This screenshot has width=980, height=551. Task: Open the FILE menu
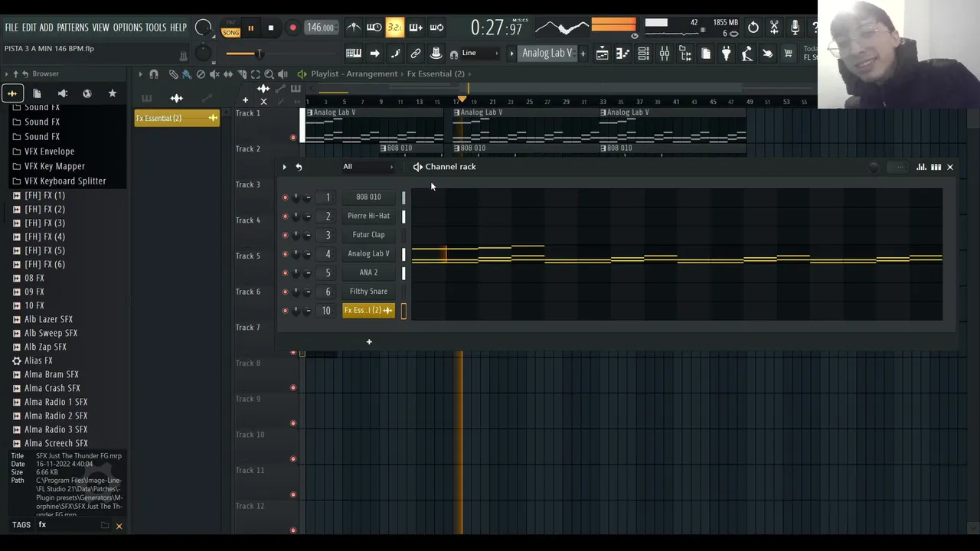[x=11, y=28]
